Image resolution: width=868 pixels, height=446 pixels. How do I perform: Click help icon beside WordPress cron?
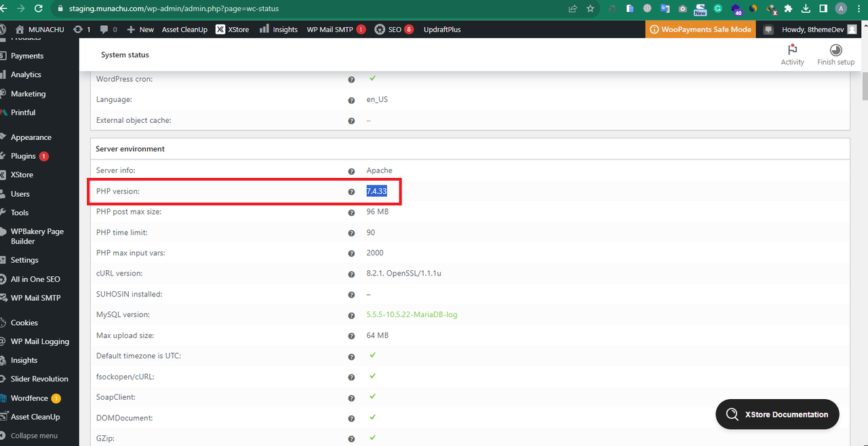(351, 79)
